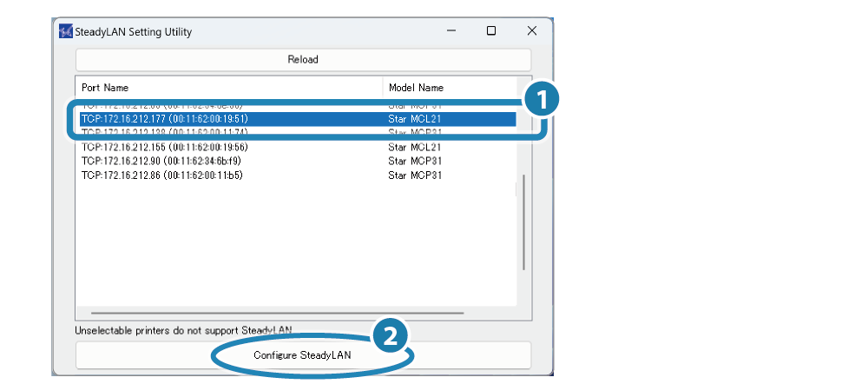Click the Star MCL21 cell in the 172.16.212.155 row
The height and width of the screenshot is (384, 868).
click(415, 147)
